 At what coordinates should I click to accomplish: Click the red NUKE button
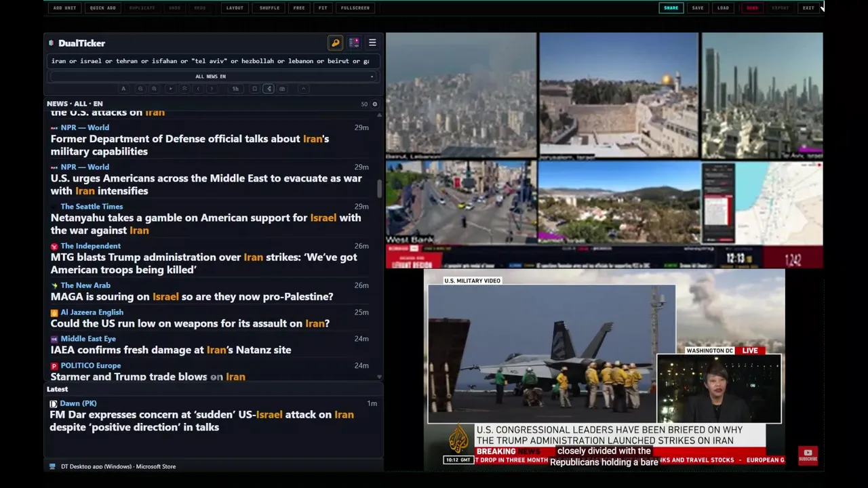click(x=753, y=8)
